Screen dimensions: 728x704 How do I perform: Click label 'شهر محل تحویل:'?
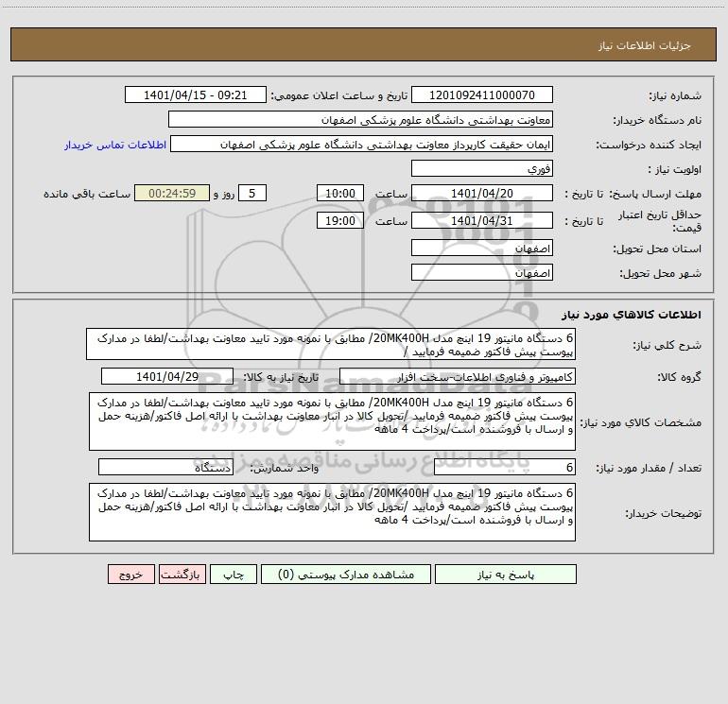(661, 273)
